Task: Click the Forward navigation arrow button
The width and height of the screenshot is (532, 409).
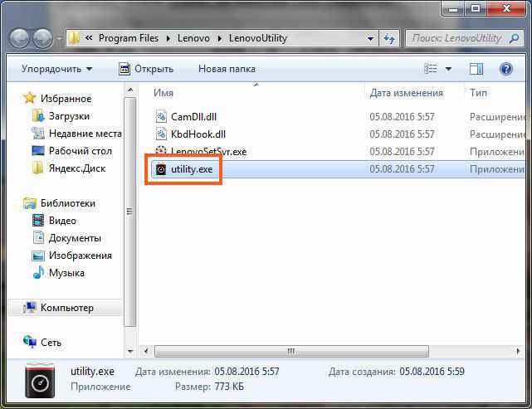Action: 43,38
